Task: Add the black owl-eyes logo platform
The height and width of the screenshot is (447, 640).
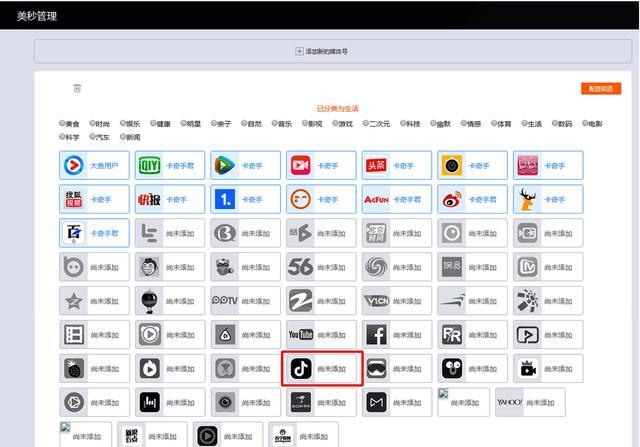Action: click(472, 369)
